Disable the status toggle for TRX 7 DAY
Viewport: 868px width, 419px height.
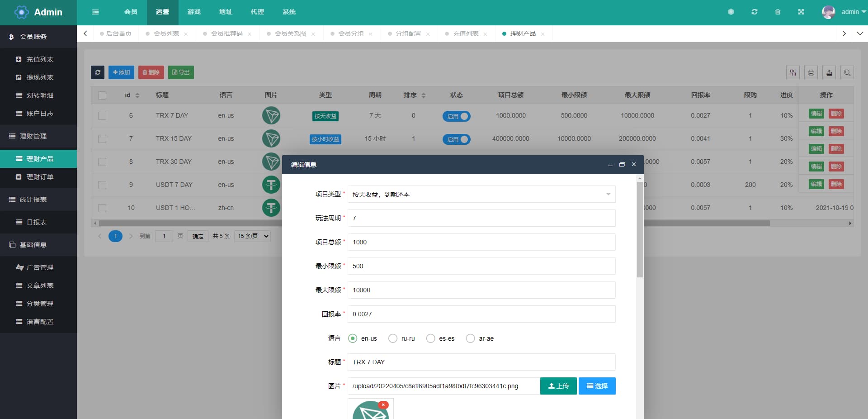pyautogui.click(x=456, y=116)
